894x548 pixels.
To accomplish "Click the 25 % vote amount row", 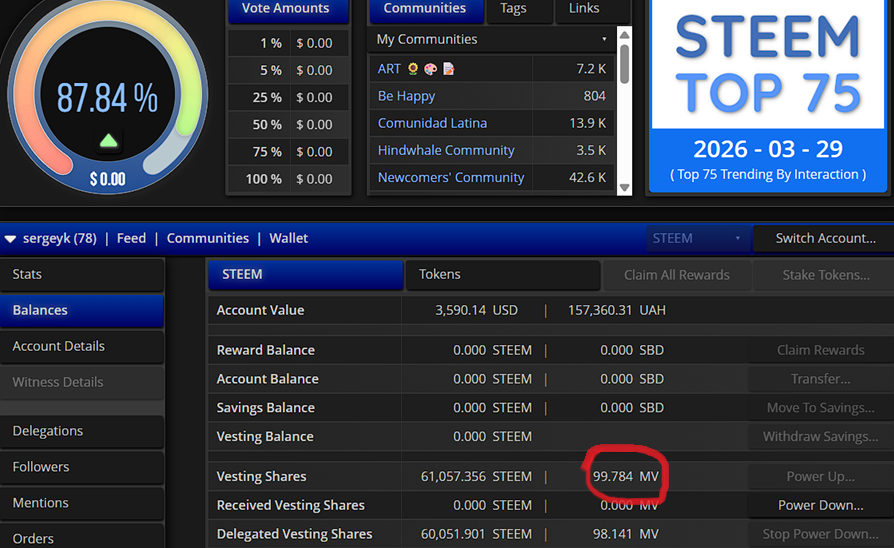I will 288,98.
